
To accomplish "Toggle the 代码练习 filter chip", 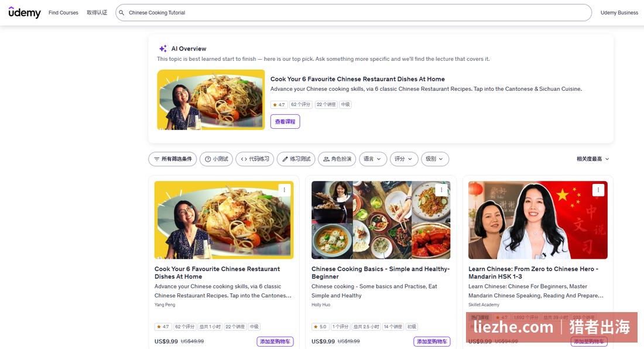I will pyautogui.click(x=255, y=159).
